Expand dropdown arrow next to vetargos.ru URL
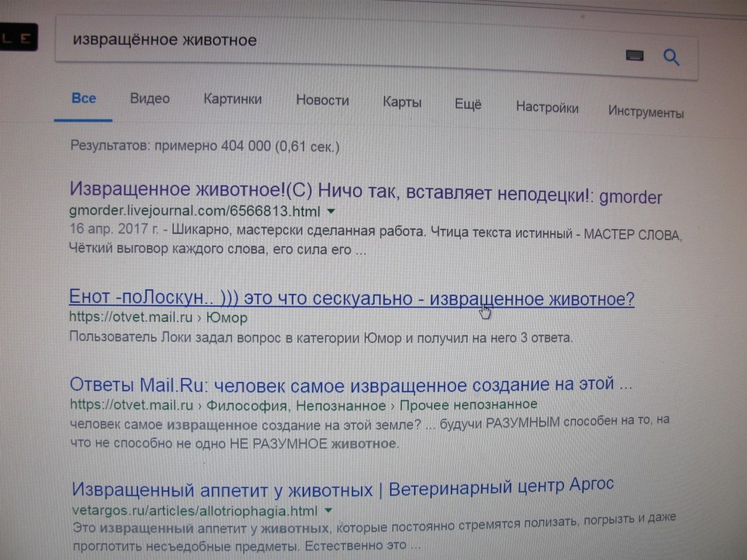 [328, 510]
